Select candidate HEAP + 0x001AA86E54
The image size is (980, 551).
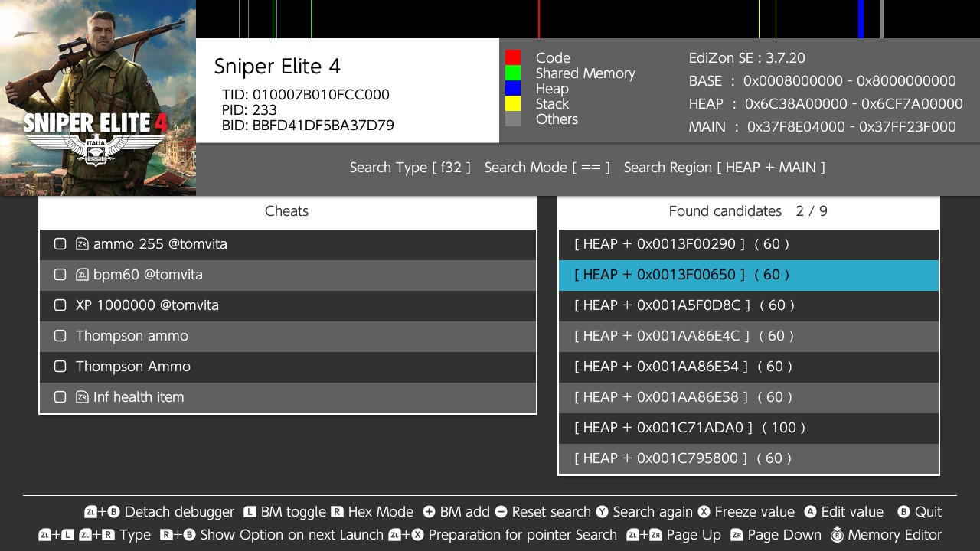pyautogui.click(x=749, y=367)
